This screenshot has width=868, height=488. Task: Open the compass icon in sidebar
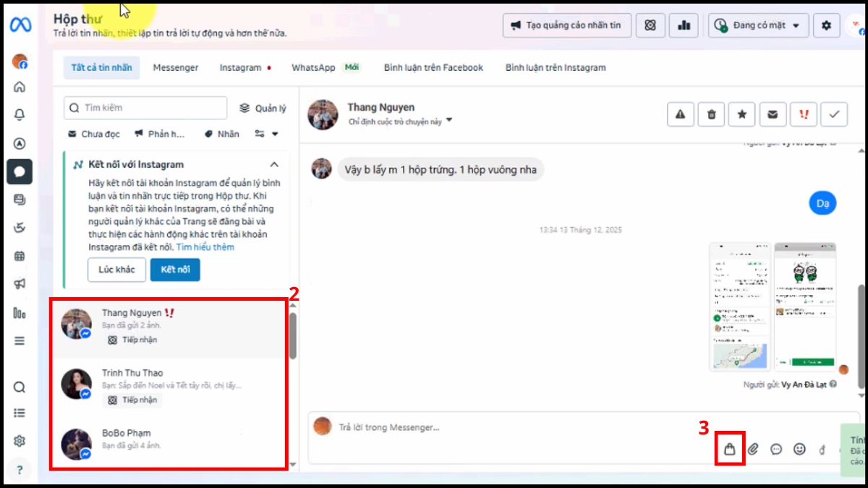point(20,143)
